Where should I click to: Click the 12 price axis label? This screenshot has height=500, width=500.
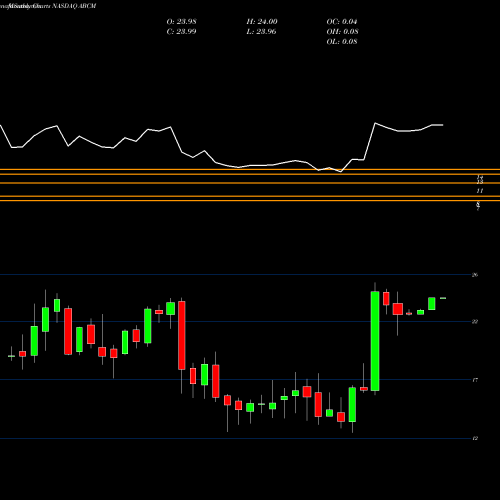click(x=475, y=438)
